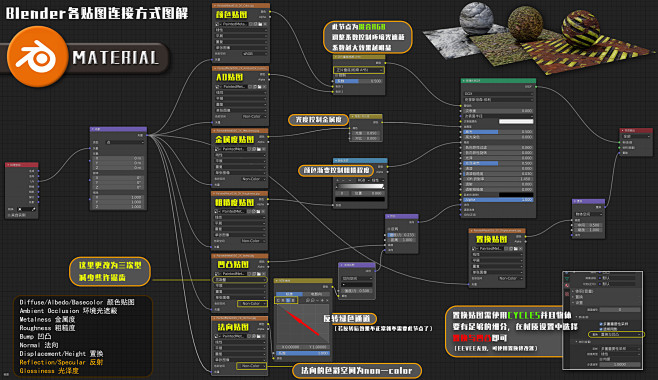Select R channel button in RGB Curves
658x380 pixels.
coord(283,300)
